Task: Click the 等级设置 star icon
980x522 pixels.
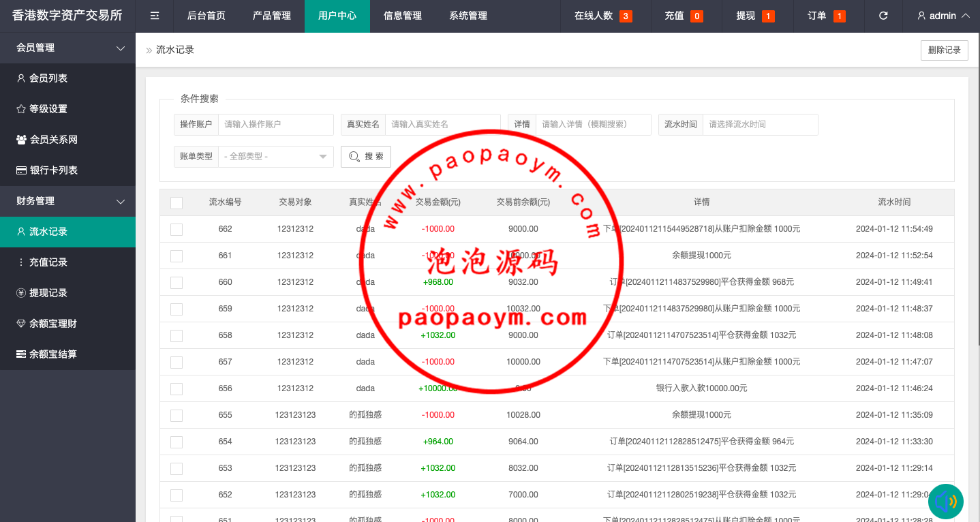Action: coord(21,109)
